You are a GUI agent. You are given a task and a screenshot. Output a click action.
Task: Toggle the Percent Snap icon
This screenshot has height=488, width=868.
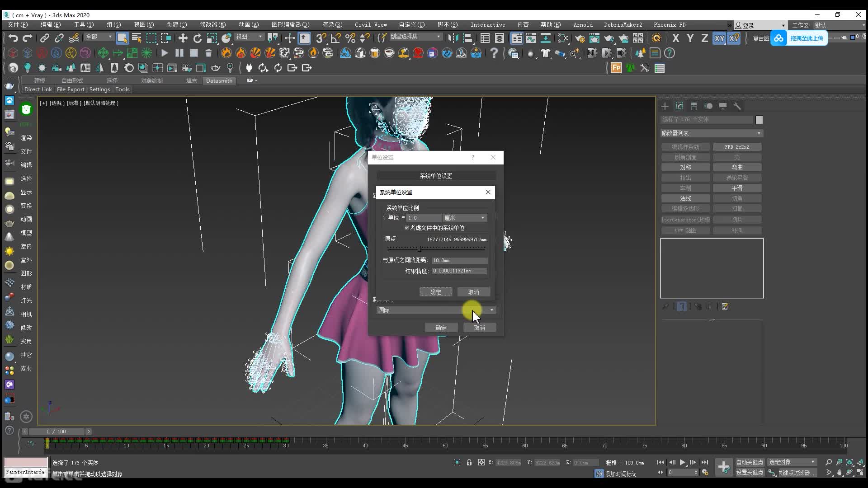pyautogui.click(x=350, y=38)
